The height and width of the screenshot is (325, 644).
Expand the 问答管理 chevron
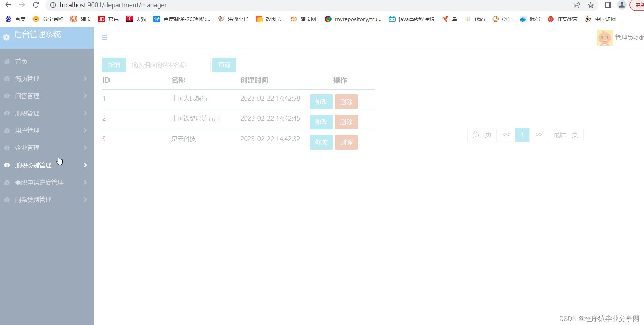click(85, 96)
